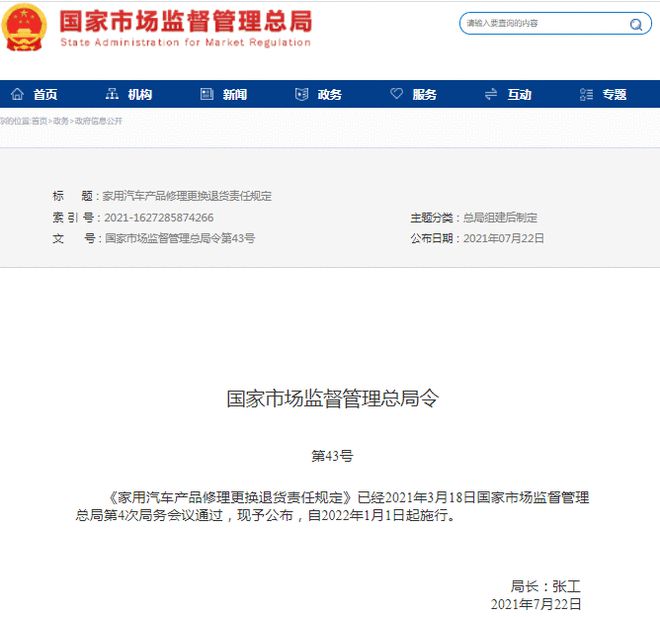Open the 首页 navigation menu item
This screenshot has height=617, width=660.
click(x=45, y=94)
